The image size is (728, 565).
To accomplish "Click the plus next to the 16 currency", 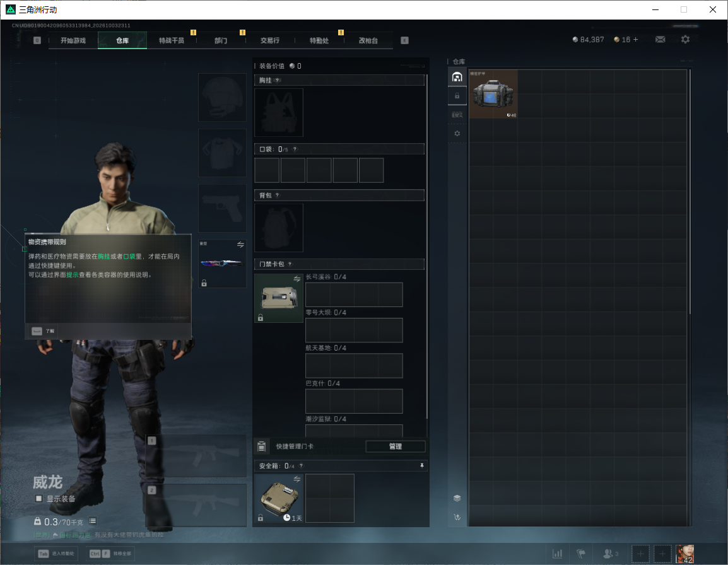I will [x=636, y=40].
